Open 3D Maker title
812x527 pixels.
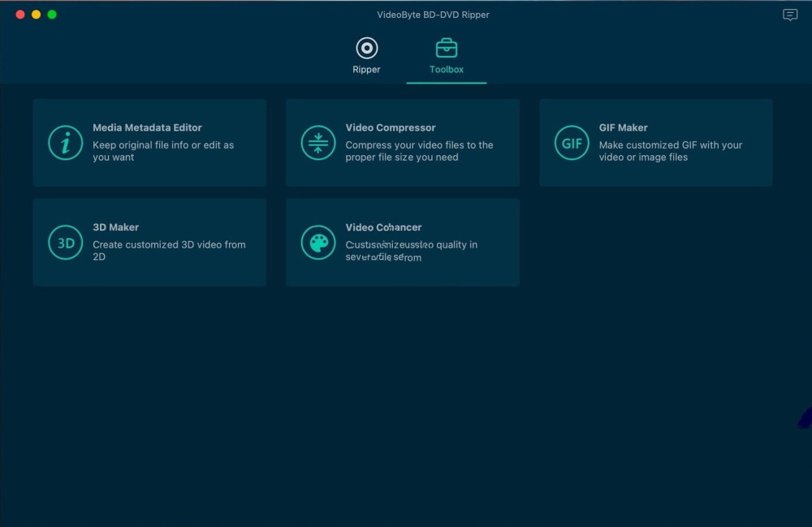pyautogui.click(x=115, y=227)
